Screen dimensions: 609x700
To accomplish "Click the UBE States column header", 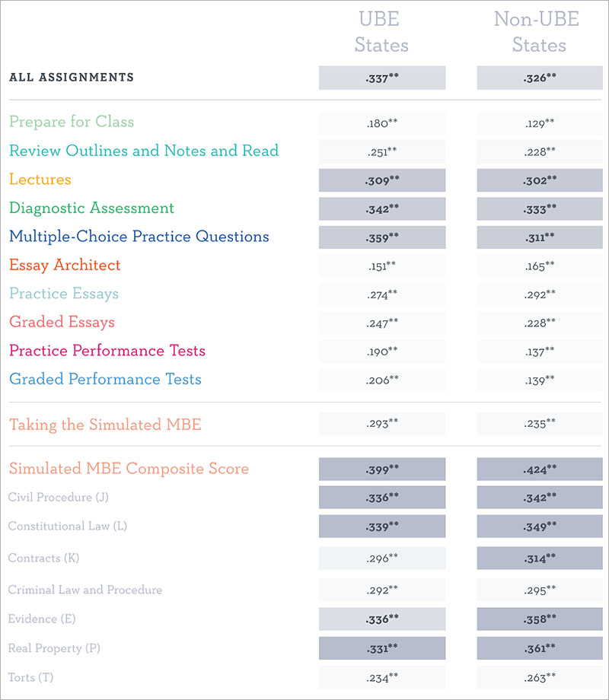I will pyautogui.click(x=381, y=32).
